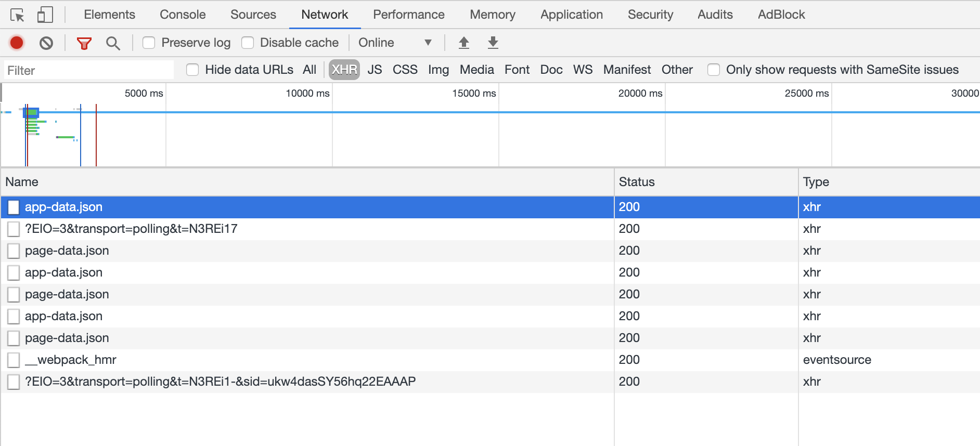
Task: Click the 200 status of __webpack_hmr
Action: coord(629,360)
